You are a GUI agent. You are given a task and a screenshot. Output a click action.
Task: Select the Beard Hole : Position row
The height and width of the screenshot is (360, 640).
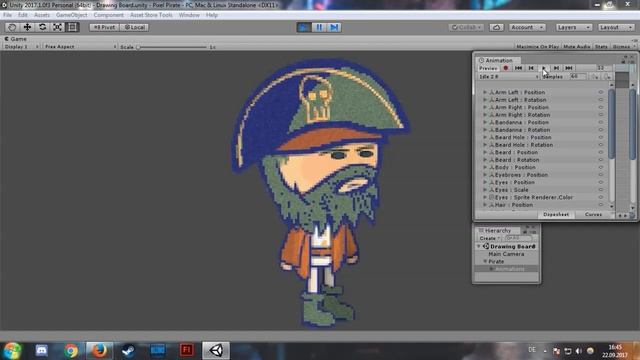(x=543, y=138)
